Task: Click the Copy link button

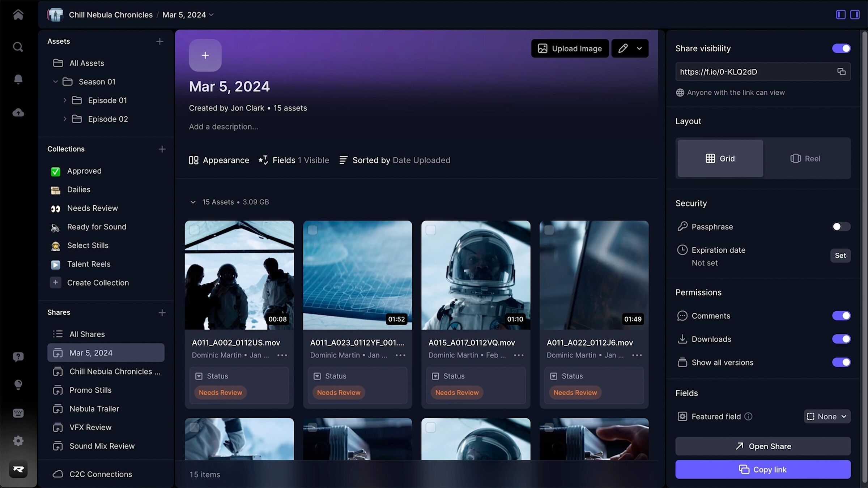Action: click(x=763, y=470)
